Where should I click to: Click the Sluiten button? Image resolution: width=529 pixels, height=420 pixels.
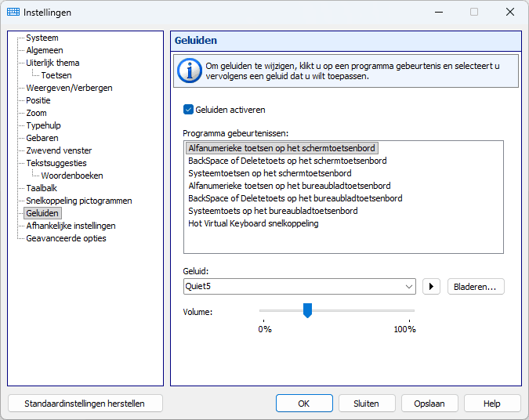(367, 404)
